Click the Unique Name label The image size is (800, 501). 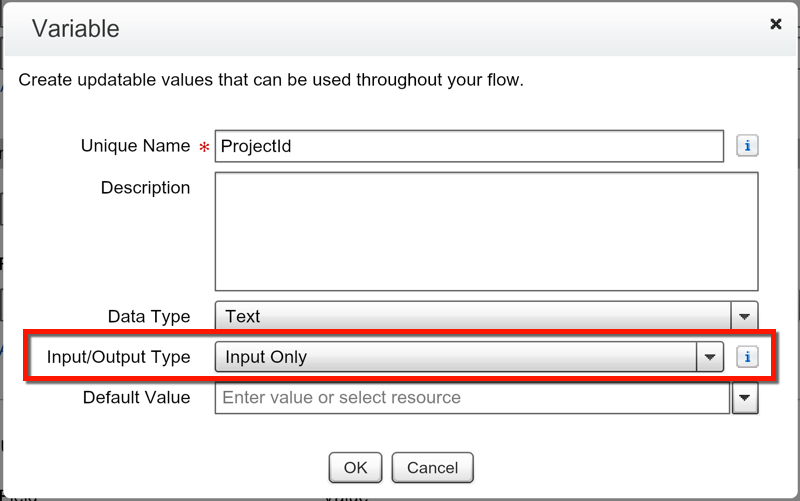click(135, 146)
